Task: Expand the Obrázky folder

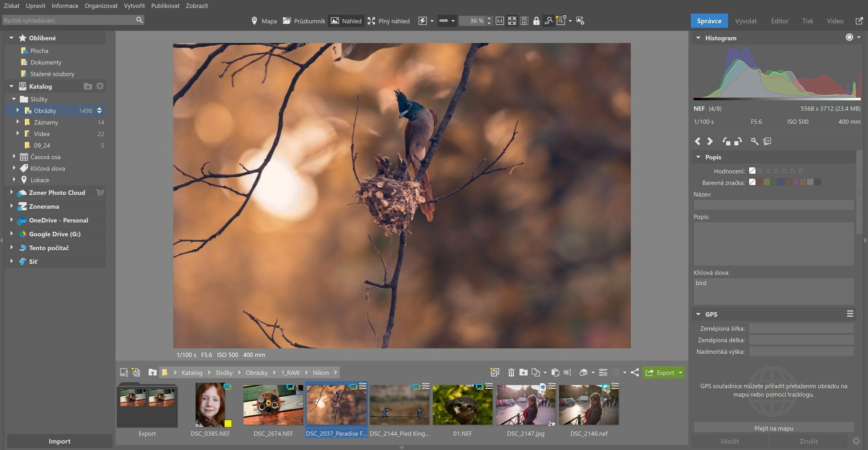Action: 18,110
